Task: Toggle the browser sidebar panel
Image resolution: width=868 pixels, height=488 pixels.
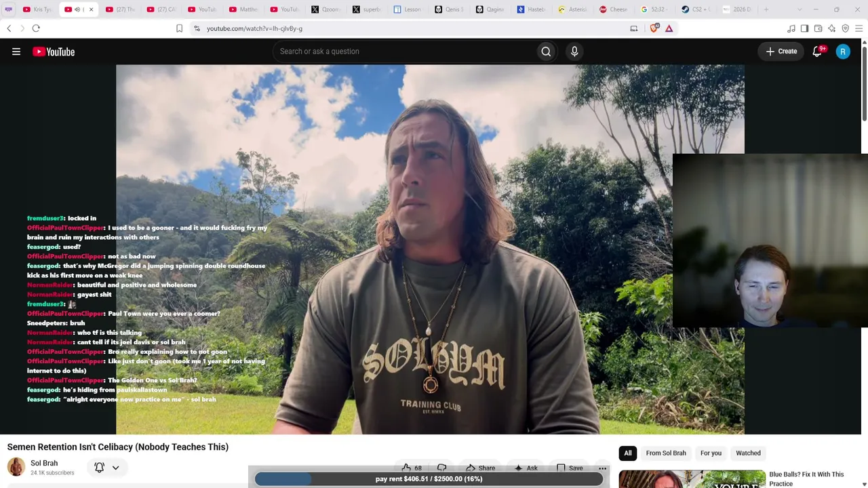Action: [x=805, y=28]
